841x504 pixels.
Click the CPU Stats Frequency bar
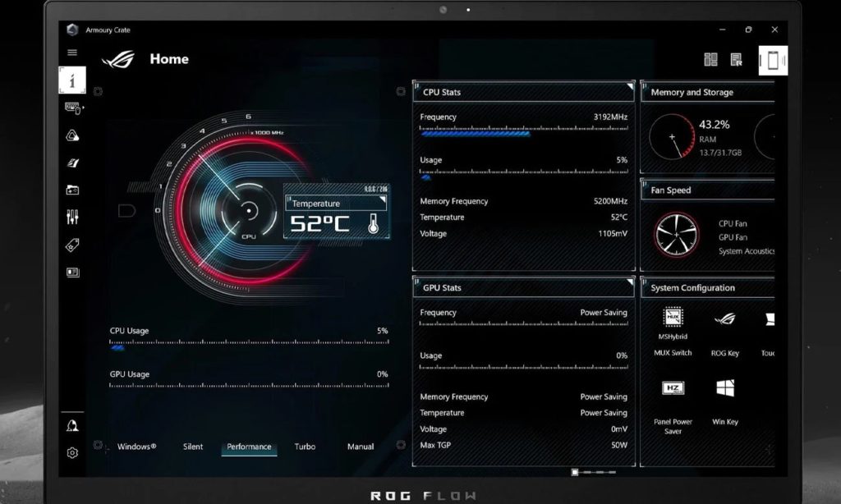[x=523, y=131]
